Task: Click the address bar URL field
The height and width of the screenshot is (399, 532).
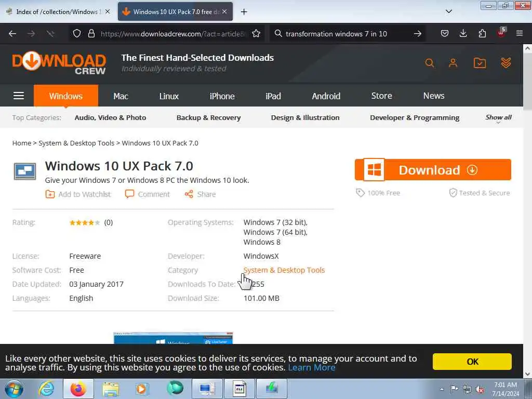Action: (x=172, y=34)
